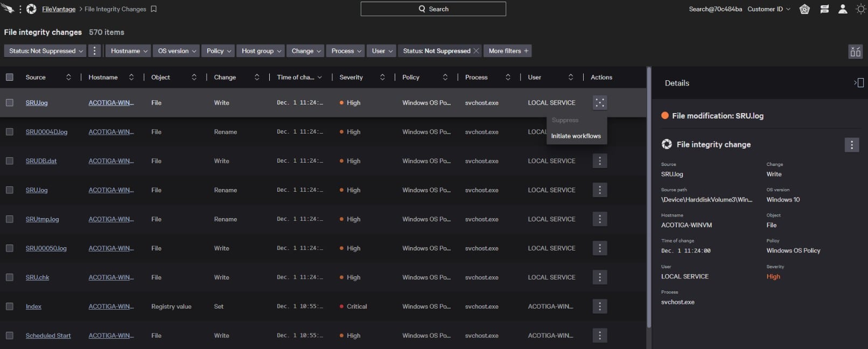Open the Policy filter dropdown
Screen dimensions: 868x349
tap(219, 51)
